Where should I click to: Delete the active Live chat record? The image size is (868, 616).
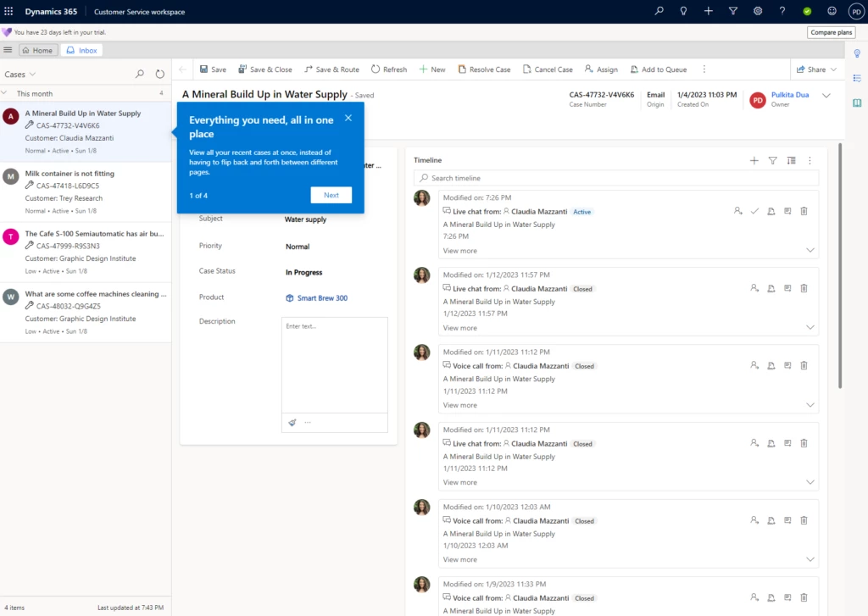(804, 211)
